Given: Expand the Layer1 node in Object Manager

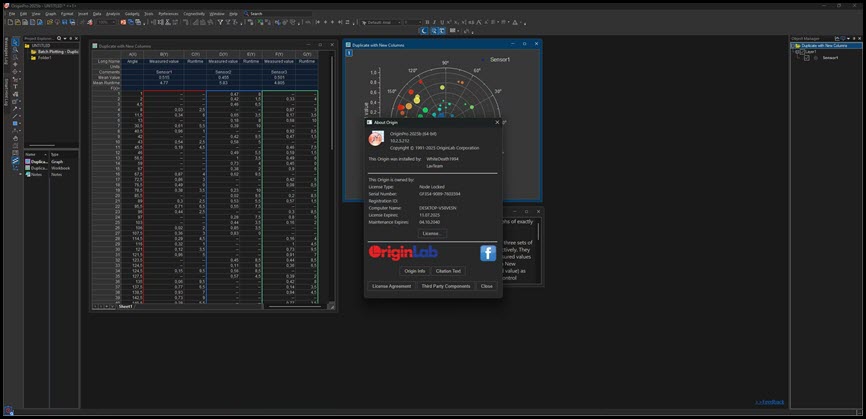Looking at the screenshot, I should click(x=796, y=52).
